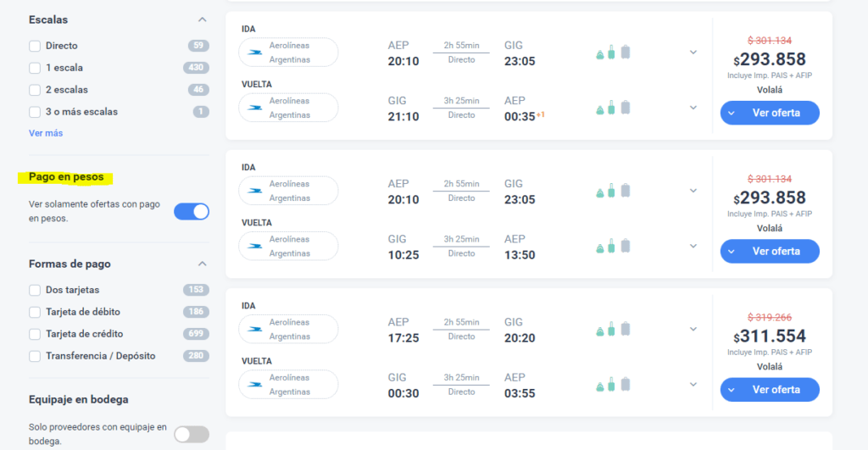The height and width of the screenshot is (450, 868).
Task: Collapse the Formas de pago section
Action: click(x=202, y=264)
